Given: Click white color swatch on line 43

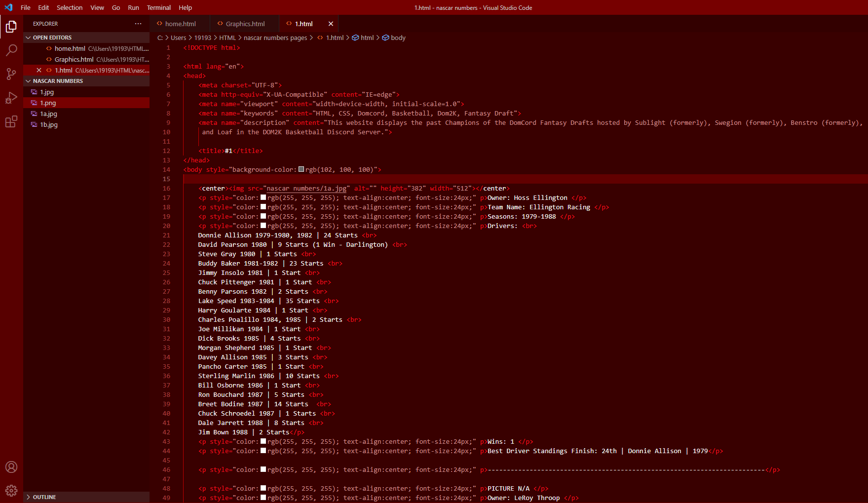Looking at the screenshot, I should pyautogui.click(x=263, y=441).
